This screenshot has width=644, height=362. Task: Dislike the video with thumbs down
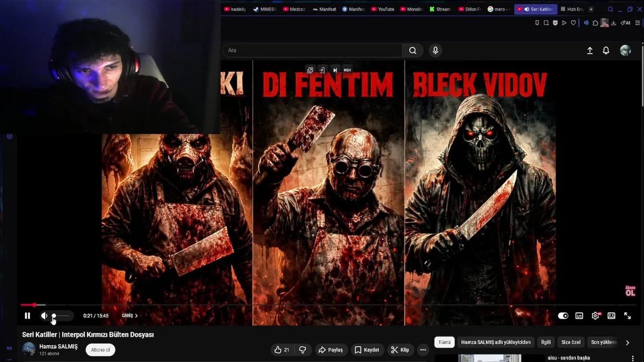(303, 350)
